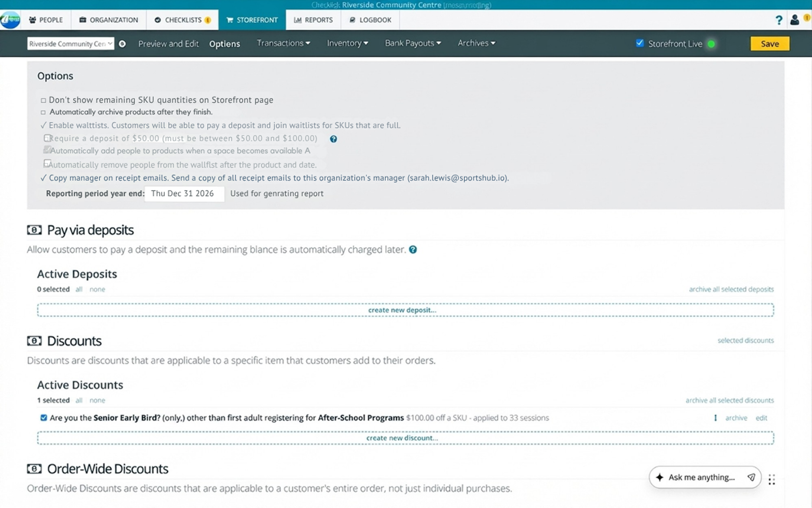Click the Senior Early Bird discount description text
This screenshot has height=508, width=812.
(x=299, y=418)
